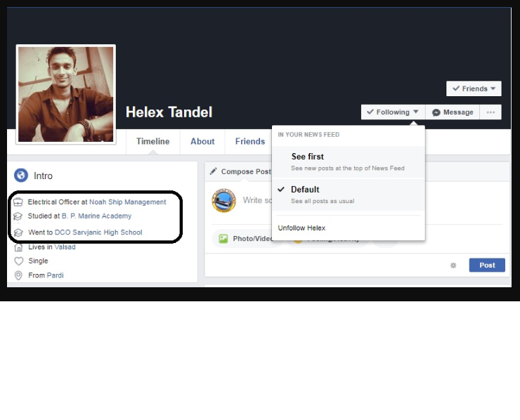Click the green Photo/Video image icon
This screenshot has width=520, height=420.
tap(223, 239)
